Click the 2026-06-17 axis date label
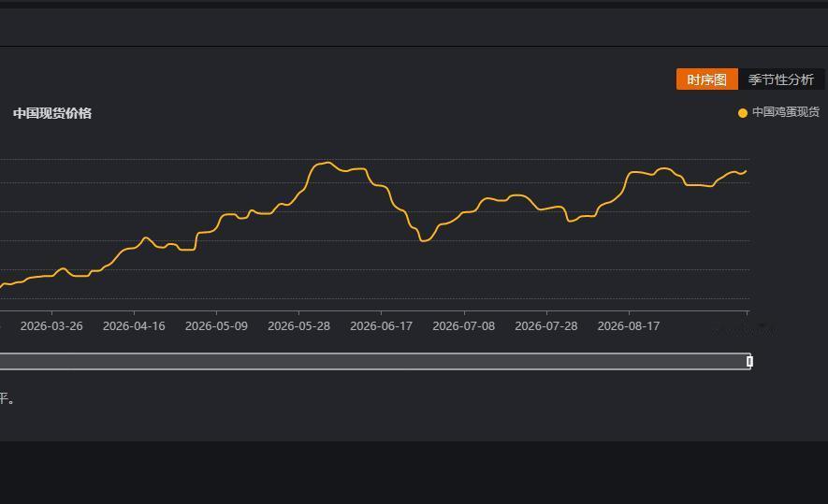The width and height of the screenshot is (828, 504). point(382,326)
